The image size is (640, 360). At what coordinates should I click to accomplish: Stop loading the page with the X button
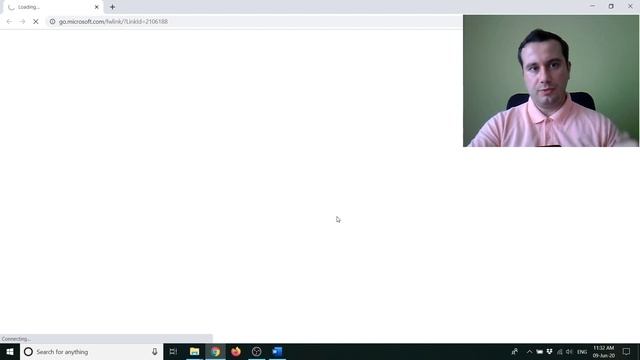tap(36, 22)
